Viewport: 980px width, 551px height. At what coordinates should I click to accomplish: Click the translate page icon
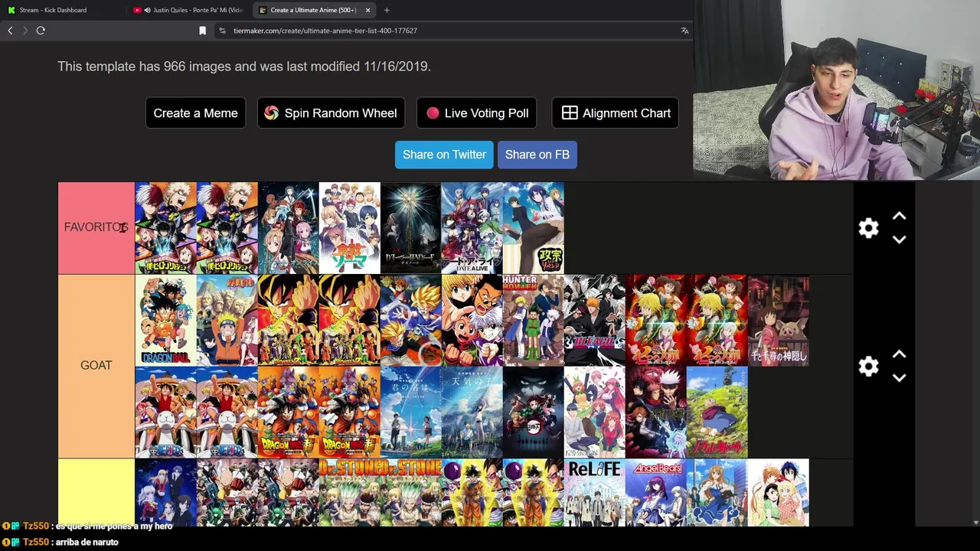(x=684, y=31)
